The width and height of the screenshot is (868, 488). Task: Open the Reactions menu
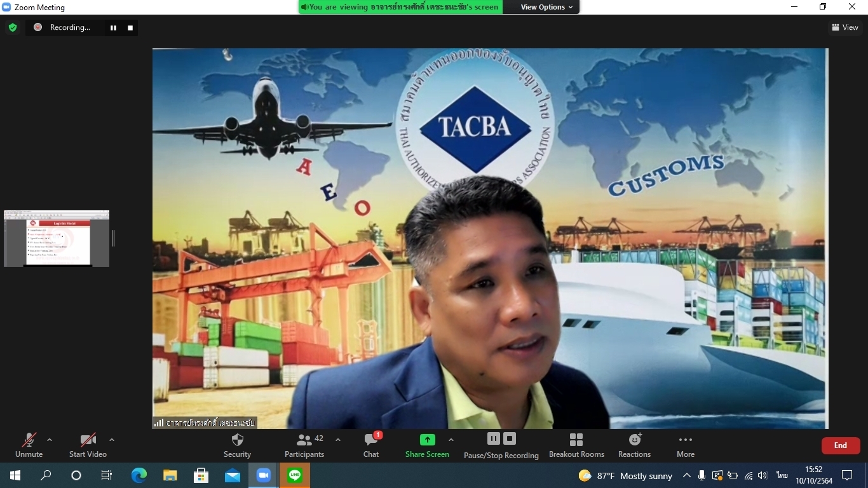[x=634, y=445]
